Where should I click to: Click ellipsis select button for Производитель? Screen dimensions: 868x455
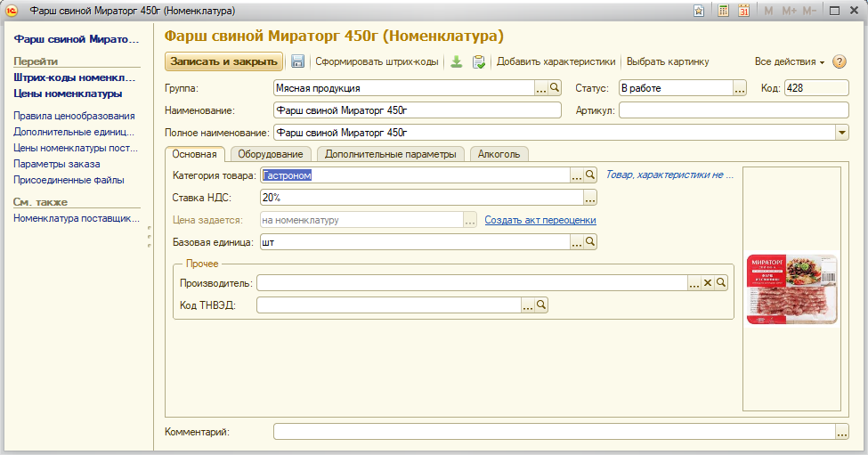click(x=694, y=283)
